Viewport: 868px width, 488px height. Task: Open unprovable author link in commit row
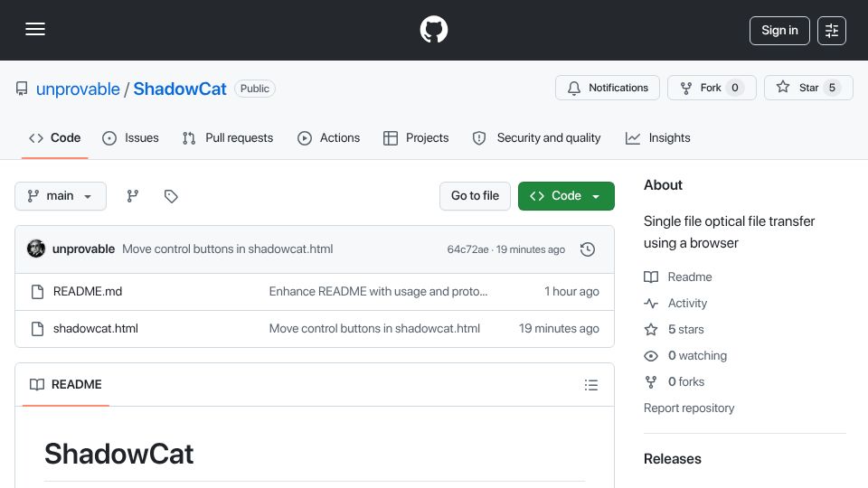point(83,249)
